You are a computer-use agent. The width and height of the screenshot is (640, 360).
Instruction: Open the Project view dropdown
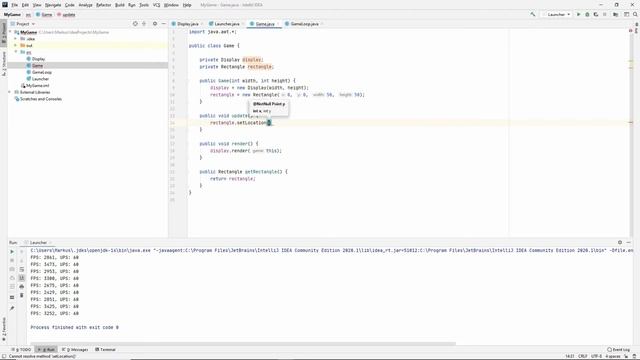23,24
